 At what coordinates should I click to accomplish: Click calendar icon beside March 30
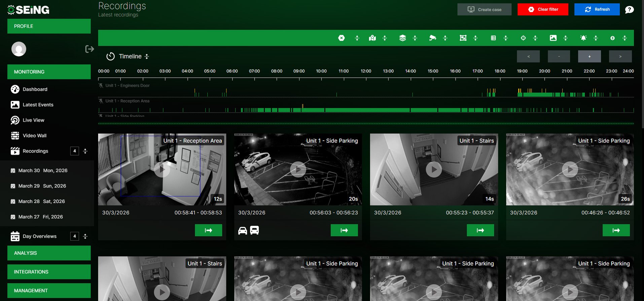point(13,171)
